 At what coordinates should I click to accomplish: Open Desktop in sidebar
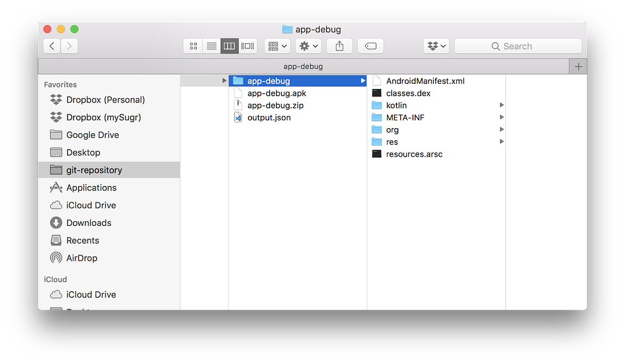tap(109, 153)
